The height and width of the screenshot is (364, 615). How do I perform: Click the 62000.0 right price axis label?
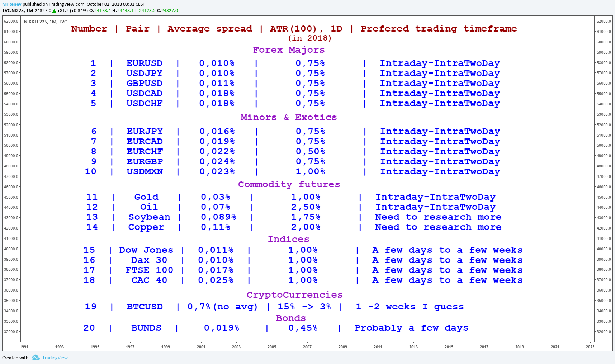pyautogui.click(x=604, y=21)
